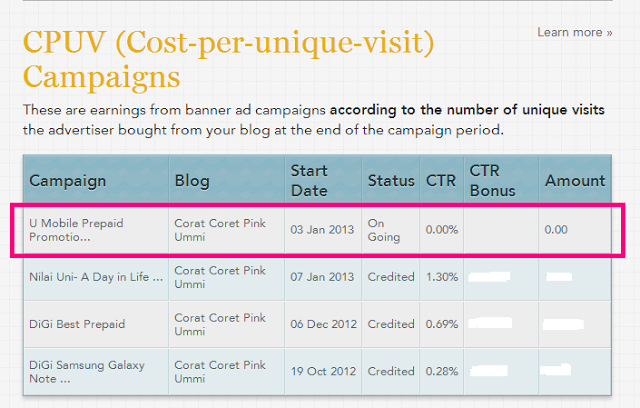This screenshot has height=408, width=640.
Task: Click the 0.69% CTR value
Action: [441, 324]
